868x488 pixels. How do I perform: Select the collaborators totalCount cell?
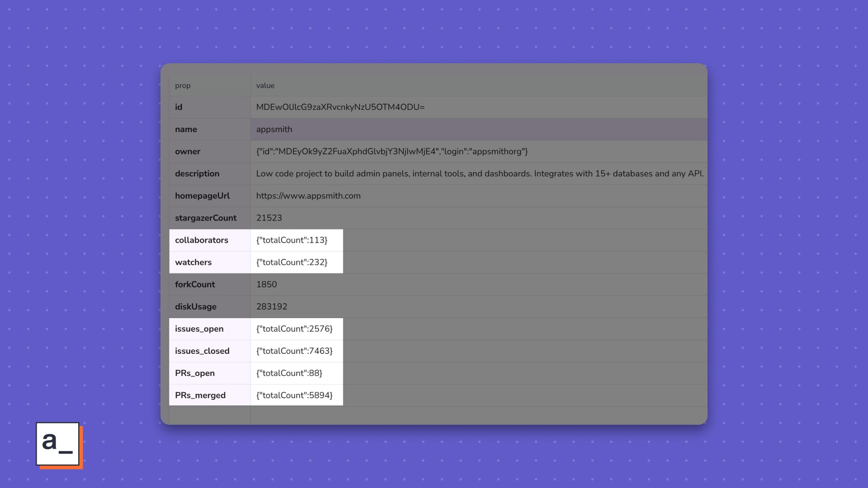[x=292, y=240]
